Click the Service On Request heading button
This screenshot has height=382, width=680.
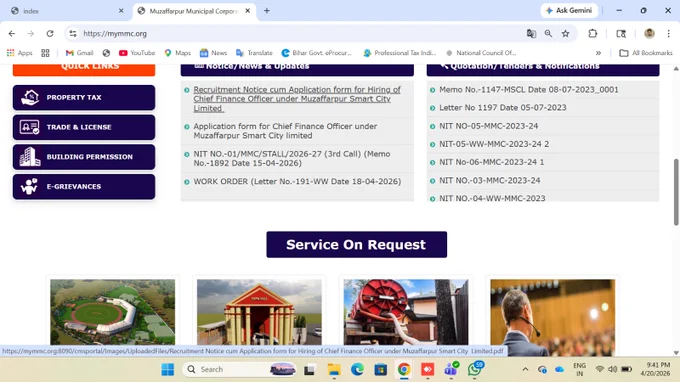(356, 245)
